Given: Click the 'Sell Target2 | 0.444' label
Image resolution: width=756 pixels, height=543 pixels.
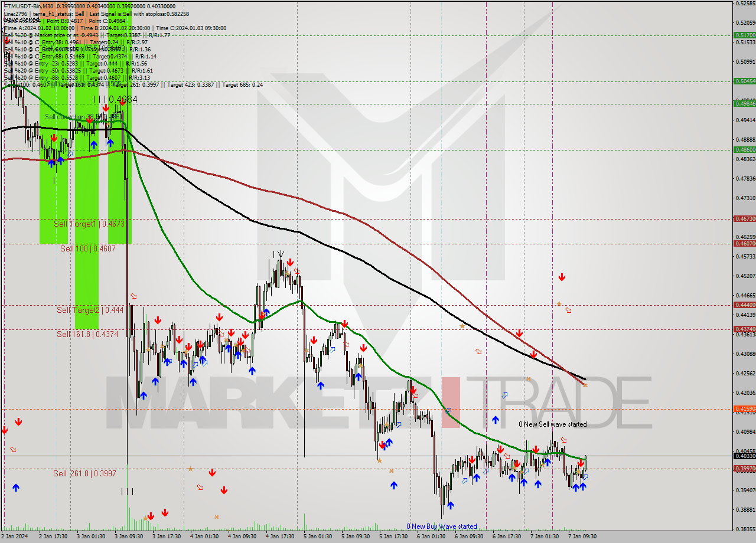Looking at the screenshot, I should click(x=90, y=310).
